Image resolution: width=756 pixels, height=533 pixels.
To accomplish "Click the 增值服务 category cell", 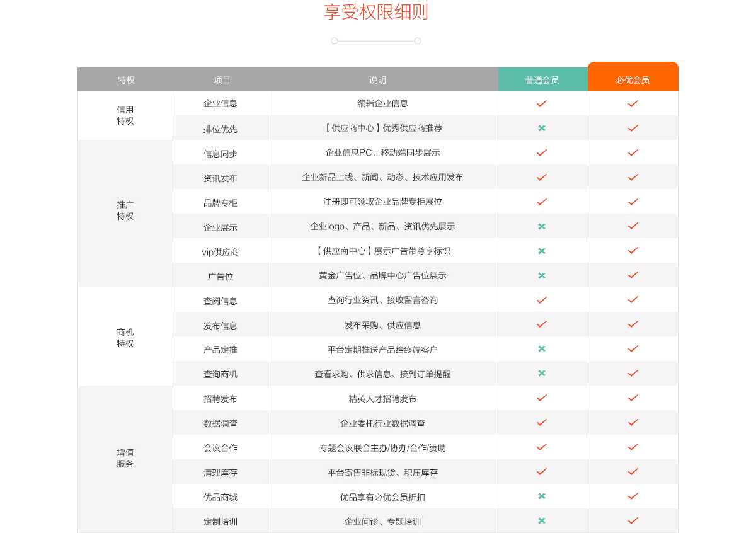I will [125, 458].
